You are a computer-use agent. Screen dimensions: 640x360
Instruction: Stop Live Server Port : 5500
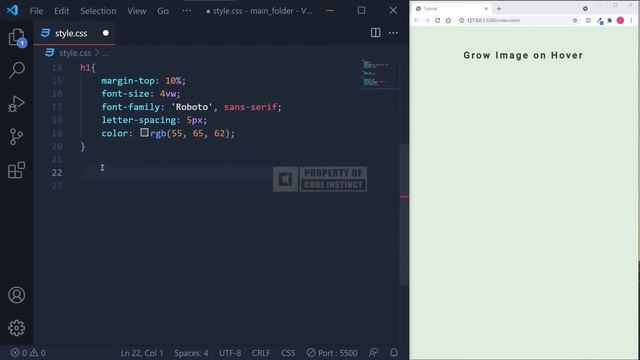332,353
